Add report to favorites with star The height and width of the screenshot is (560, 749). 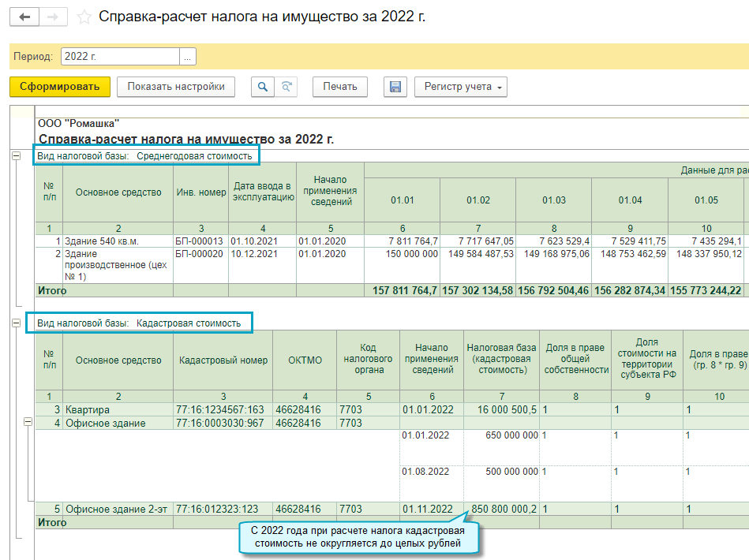[84, 17]
